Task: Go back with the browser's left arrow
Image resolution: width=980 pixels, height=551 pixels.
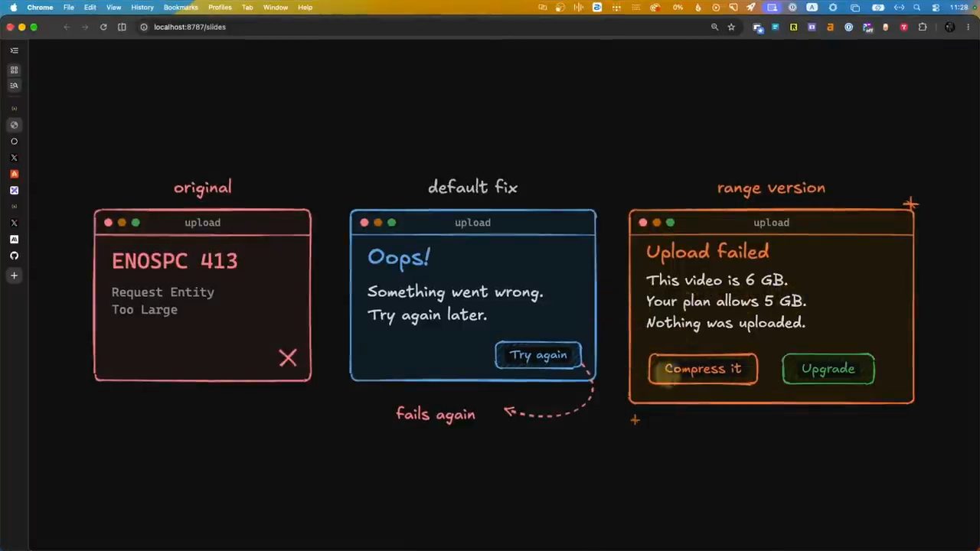Action: pyautogui.click(x=67, y=27)
